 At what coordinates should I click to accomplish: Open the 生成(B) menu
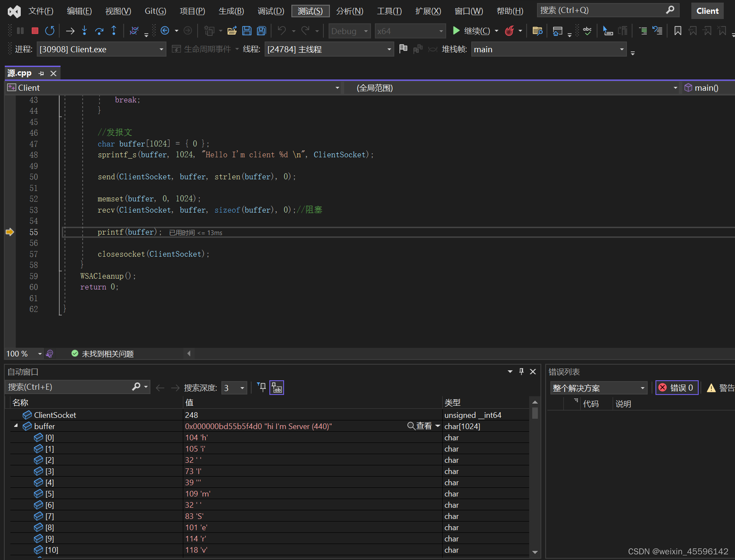tap(231, 11)
